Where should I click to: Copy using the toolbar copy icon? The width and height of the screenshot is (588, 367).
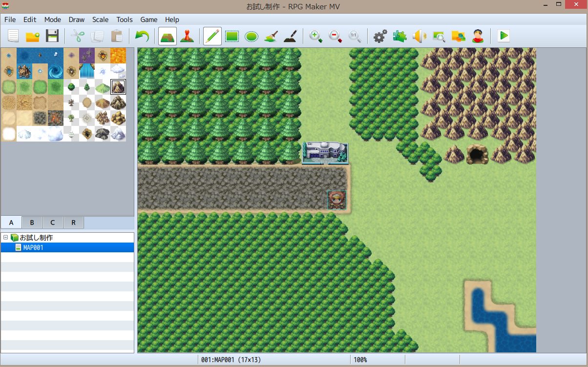pyautogui.click(x=97, y=36)
